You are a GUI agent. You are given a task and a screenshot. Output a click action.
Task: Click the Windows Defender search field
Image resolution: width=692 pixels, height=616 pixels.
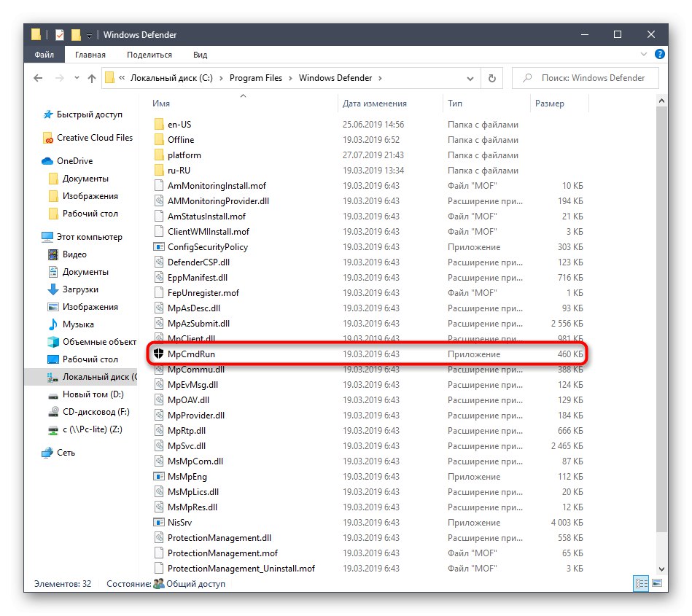tap(586, 78)
